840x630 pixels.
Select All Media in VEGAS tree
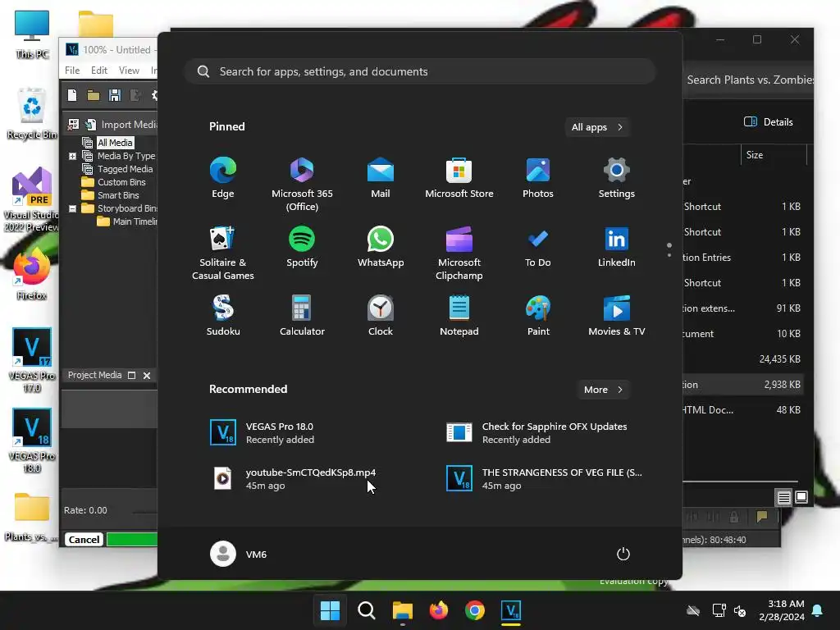click(115, 143)
